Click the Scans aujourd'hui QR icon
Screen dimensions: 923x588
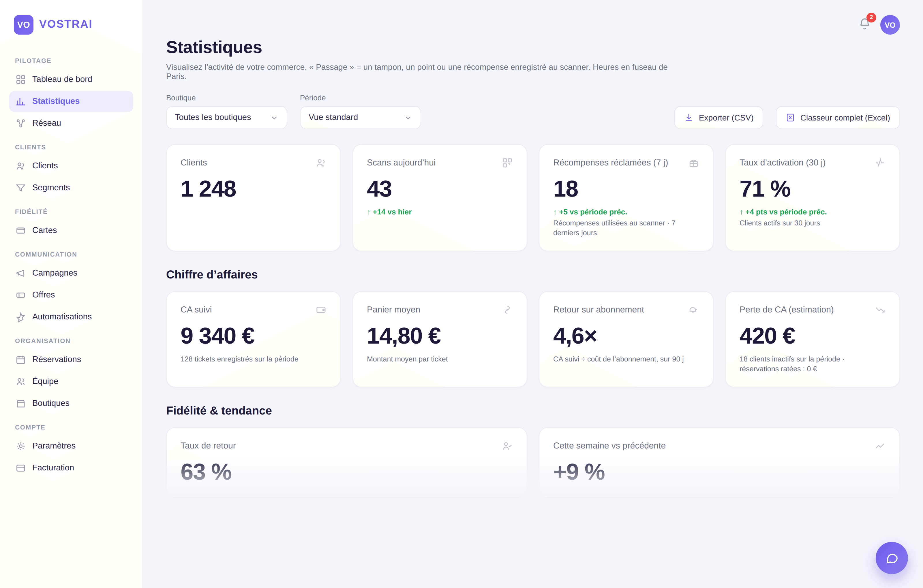507,163
